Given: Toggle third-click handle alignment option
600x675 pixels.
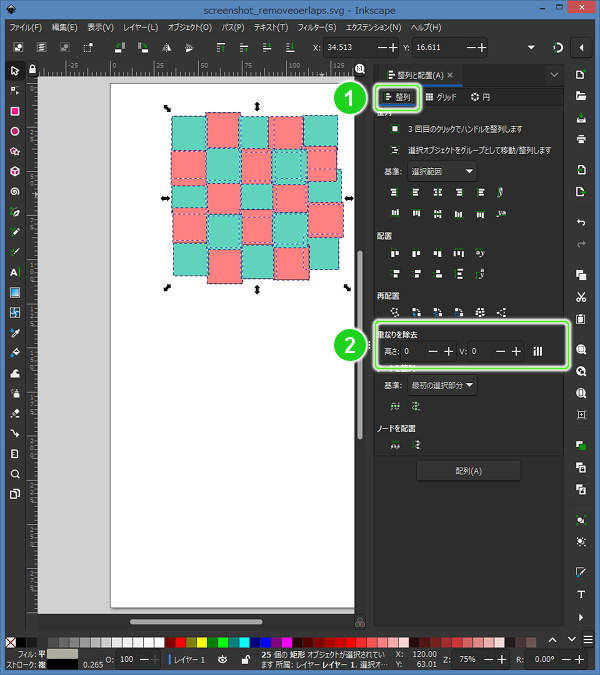Looking at the screenshot, I should click(x=395, y=128).
